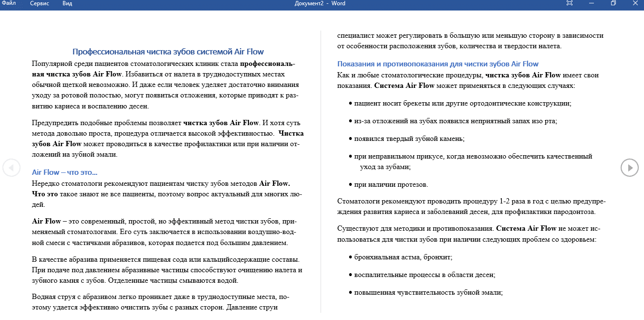
Task: Go to next page with right arrow
Action: point(630,168)
